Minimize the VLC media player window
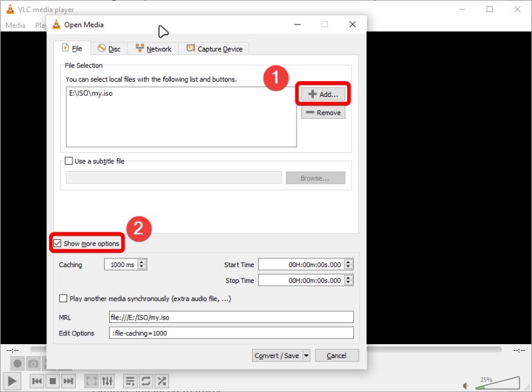 tap(462, 9)
